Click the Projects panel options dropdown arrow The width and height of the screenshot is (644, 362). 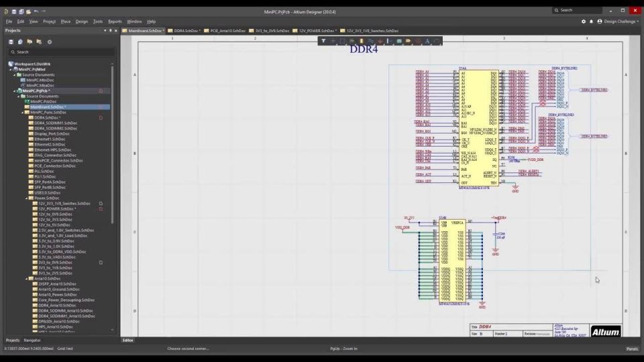tap(105, 31)
